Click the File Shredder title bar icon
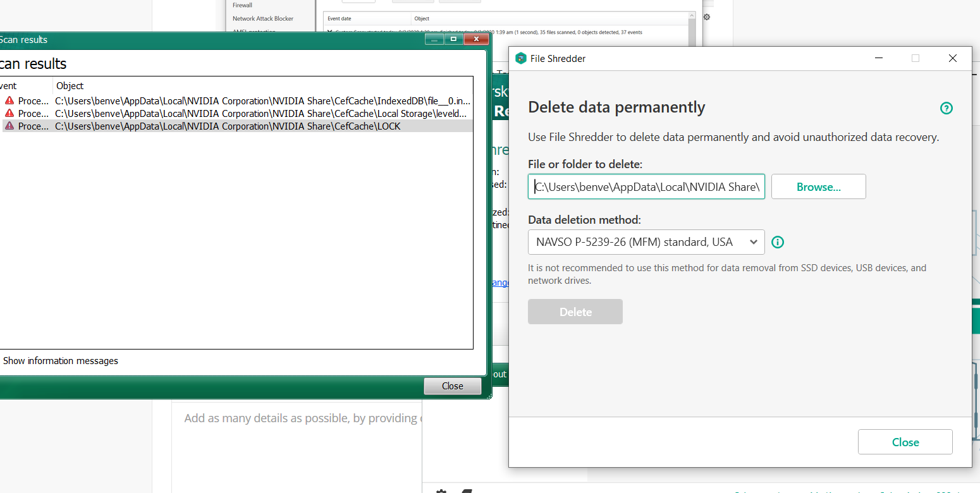Viewport: 980px width, 493px height. (520, 58)
